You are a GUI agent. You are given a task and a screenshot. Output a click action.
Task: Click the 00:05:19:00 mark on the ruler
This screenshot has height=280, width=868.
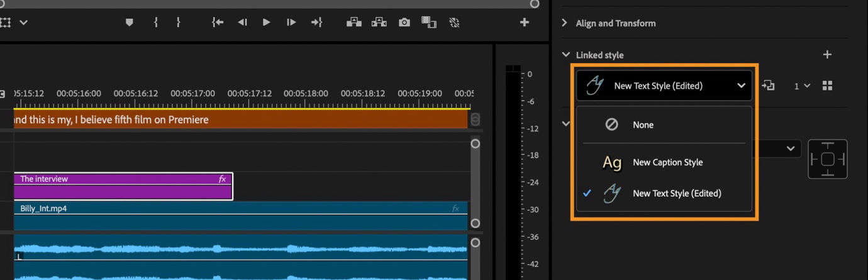click(x=420, y=93)
